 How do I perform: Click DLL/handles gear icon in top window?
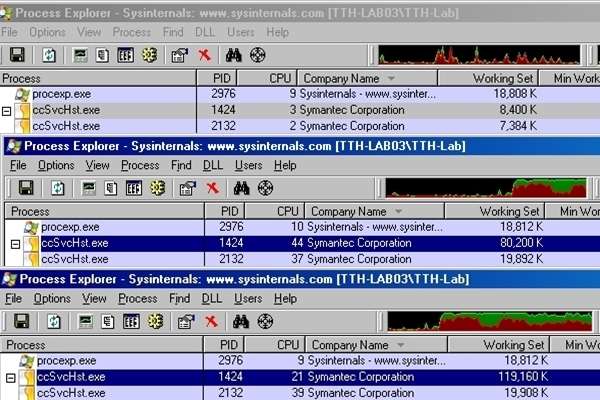point(150,55)
